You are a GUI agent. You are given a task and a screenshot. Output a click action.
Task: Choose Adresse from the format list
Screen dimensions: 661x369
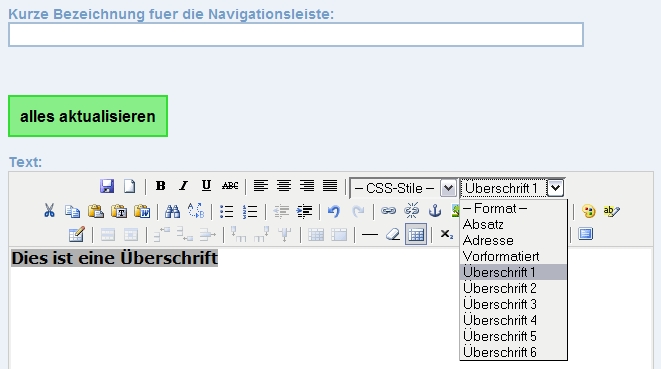click(513, 240)
